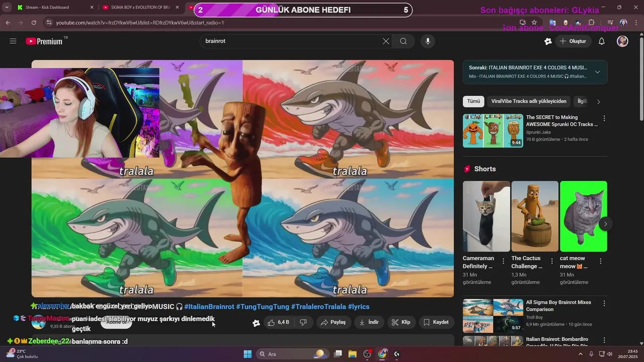
Task: Open The SECRET to Making AWESOME Sprunki thumbnail
Action: click(x=493, y=131)
